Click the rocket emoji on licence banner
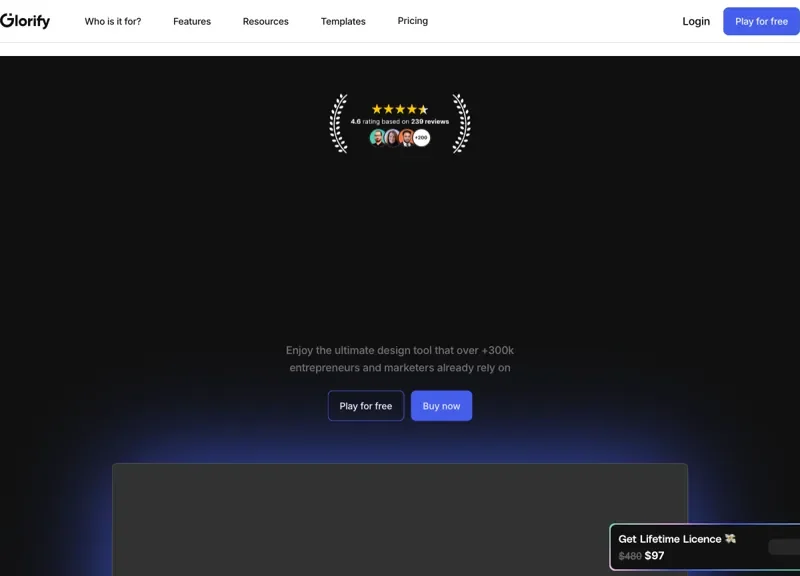This screenshot has width=800, height=576. click(731, 538)
